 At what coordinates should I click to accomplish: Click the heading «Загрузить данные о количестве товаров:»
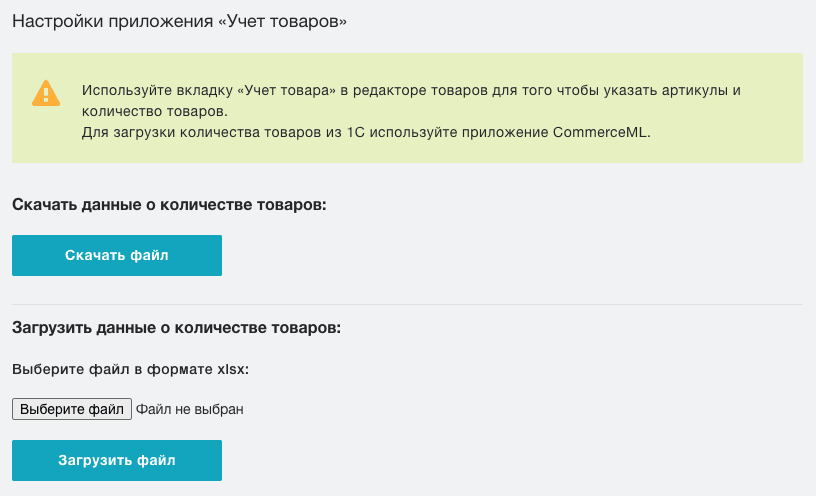[x=176, y=327]
